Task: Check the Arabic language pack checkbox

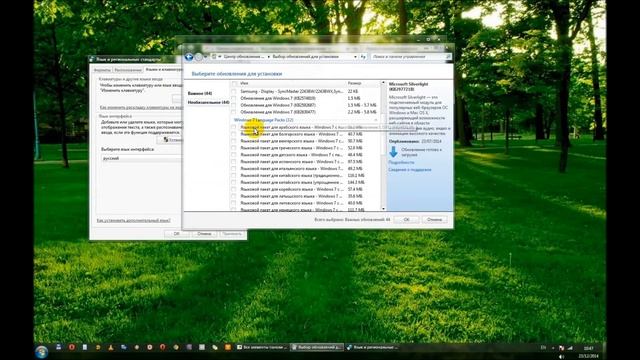Action: (234, 127)
